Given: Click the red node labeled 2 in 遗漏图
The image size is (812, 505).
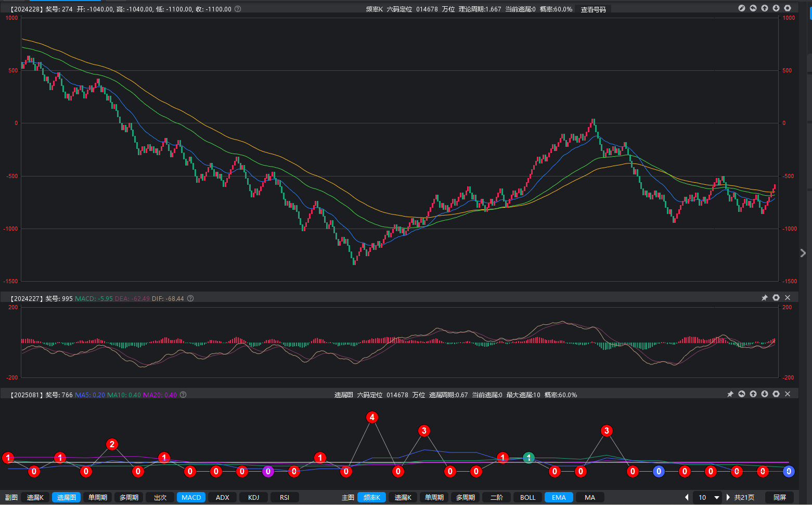Looking at the screenshot, I should (112, 444).
